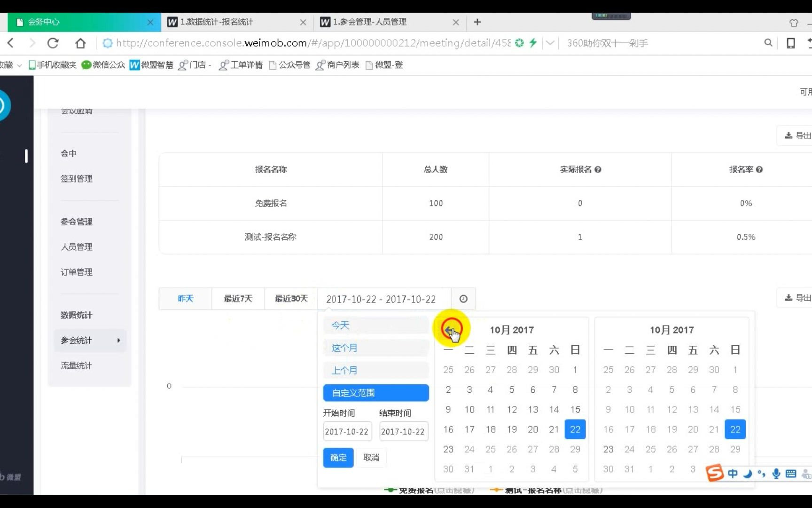The image size is (812, 508).
Task: Open the address bar dropdown arrow
Action: 550,43
